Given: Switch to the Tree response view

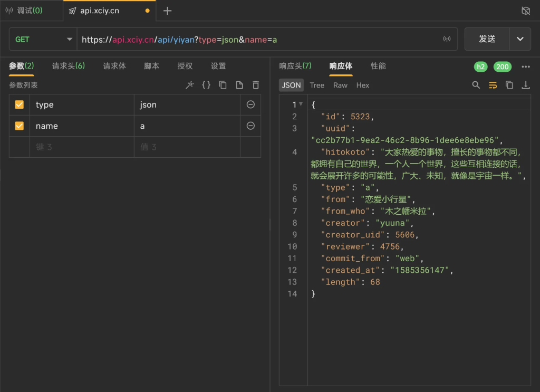Looking at the screenshot, I should 317,85.
